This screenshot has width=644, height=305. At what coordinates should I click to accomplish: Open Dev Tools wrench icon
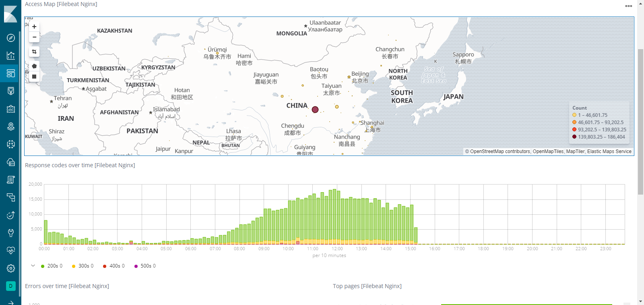click(11, 233)
